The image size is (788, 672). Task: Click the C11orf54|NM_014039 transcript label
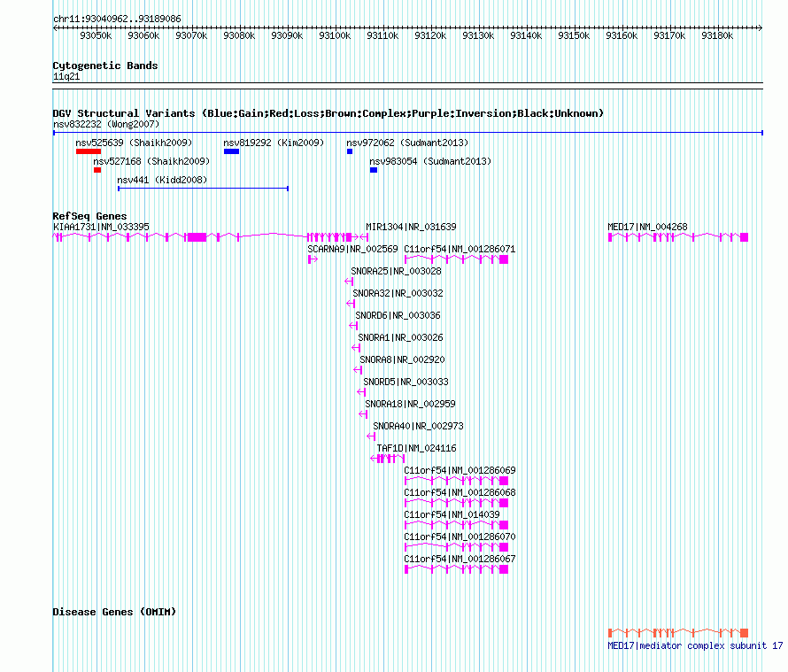coord(452,514)
